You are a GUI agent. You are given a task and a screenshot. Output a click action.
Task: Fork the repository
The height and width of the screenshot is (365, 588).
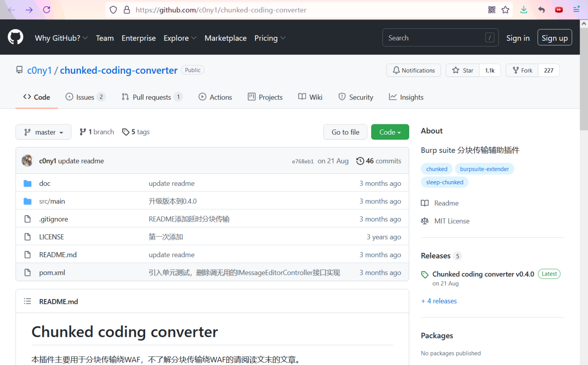[522, 70]
